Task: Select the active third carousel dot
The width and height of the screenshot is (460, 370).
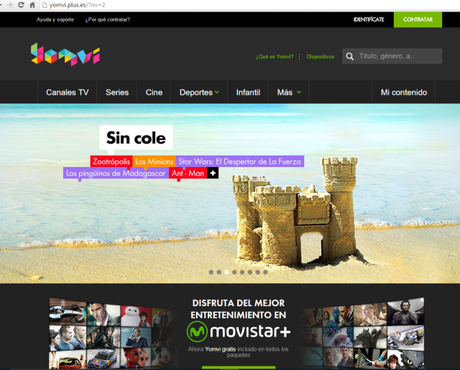Action: [227, 272]
